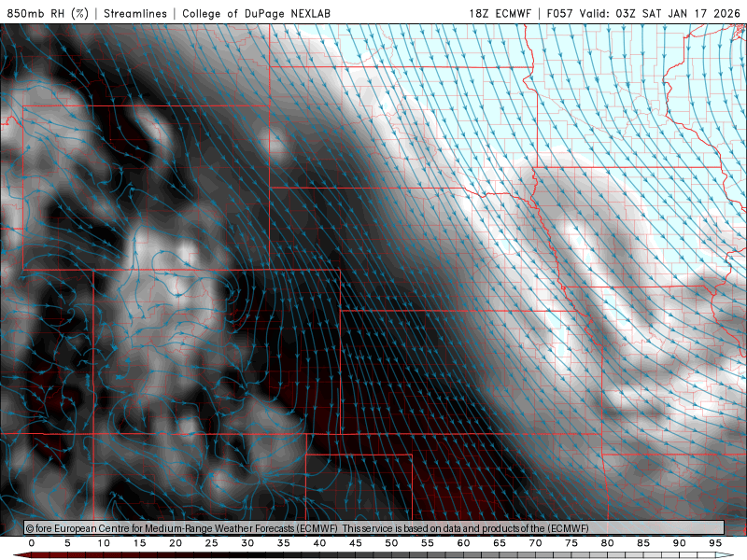Viewport: 747px width, 560px height.
Task: Click the colorbar label "85"
Action: coord(643,543)
